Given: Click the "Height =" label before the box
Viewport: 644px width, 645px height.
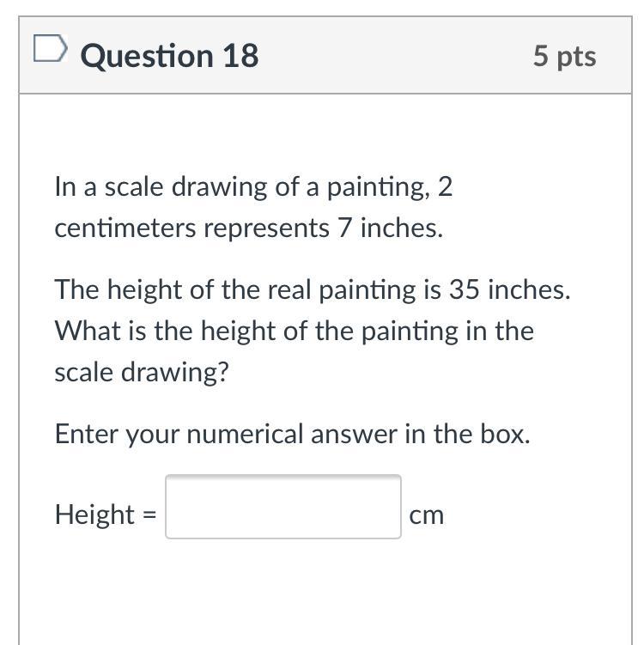Looking at the screenshot, I should click(105, 514).
